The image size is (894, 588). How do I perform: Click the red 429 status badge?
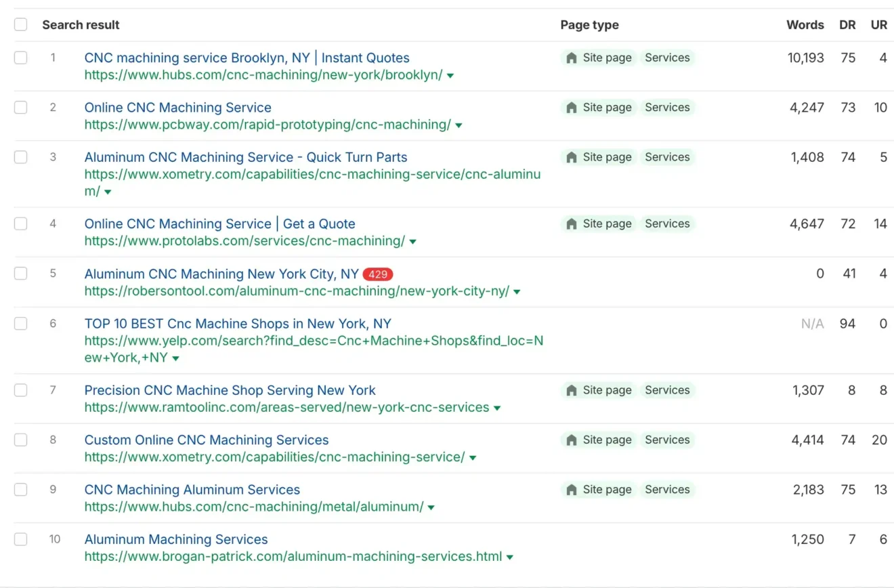pyautogui.click(x=378, y=274)
